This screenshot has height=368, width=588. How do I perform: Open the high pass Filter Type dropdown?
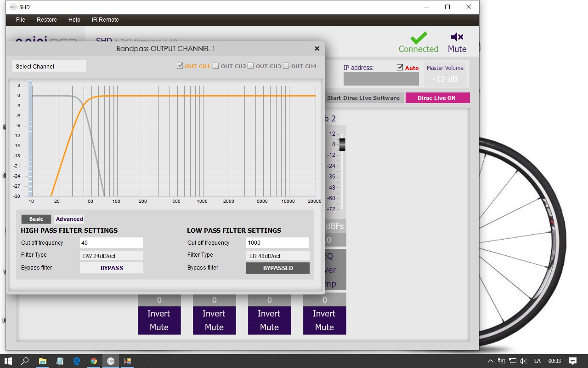(x=112, y=256)
